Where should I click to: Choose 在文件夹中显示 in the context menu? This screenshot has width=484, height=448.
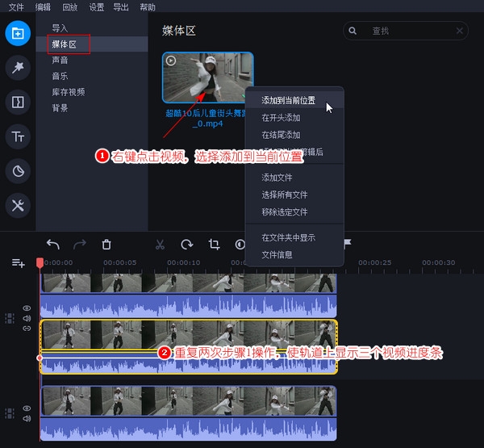[294, 237]
